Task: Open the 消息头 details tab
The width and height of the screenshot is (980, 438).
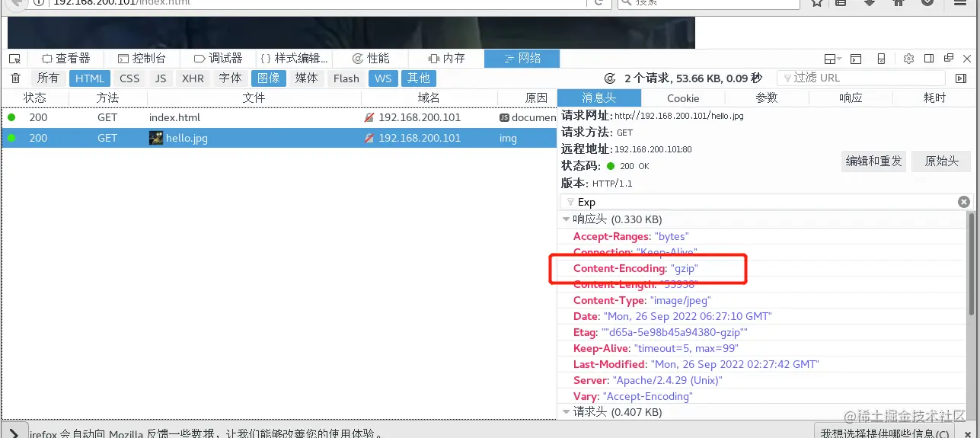Action: (x=599, y=98)
